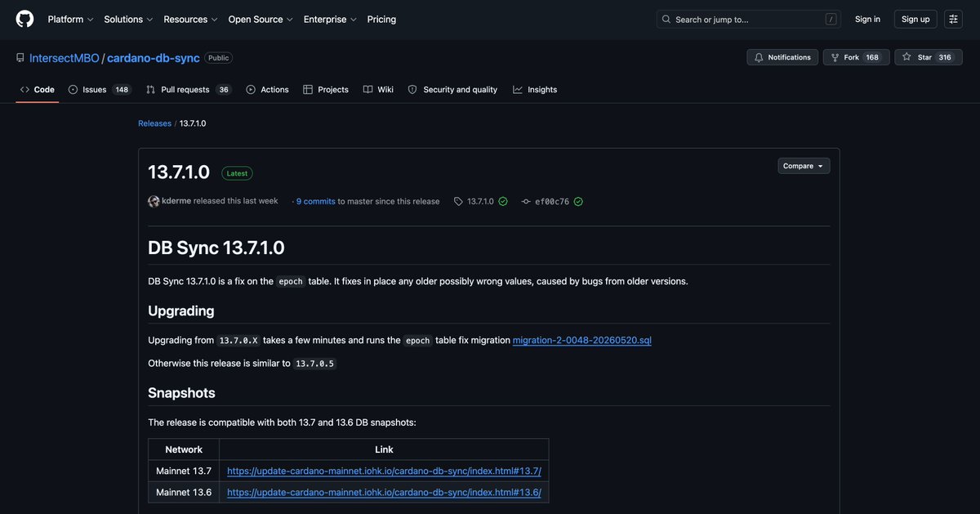Open the Pricing page

coord(381,19)
